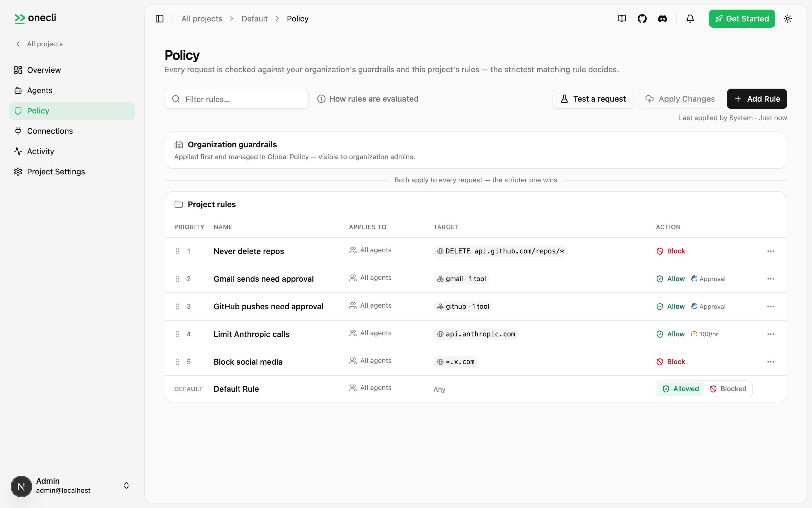Image resolution: width=812 pixels, height=508 pixels.
Task: Click All projects breadcrumb
Action: [x=202, y=19]
